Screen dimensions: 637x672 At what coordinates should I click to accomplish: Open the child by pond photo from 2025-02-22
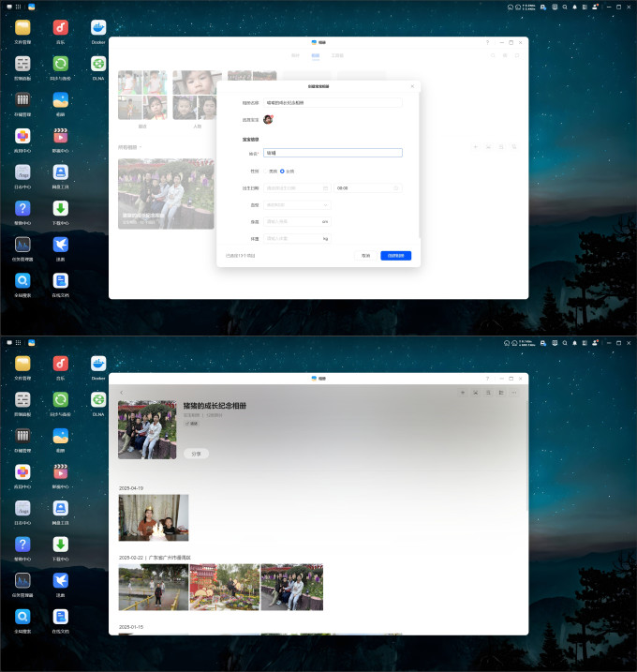[x=154, y=587]
